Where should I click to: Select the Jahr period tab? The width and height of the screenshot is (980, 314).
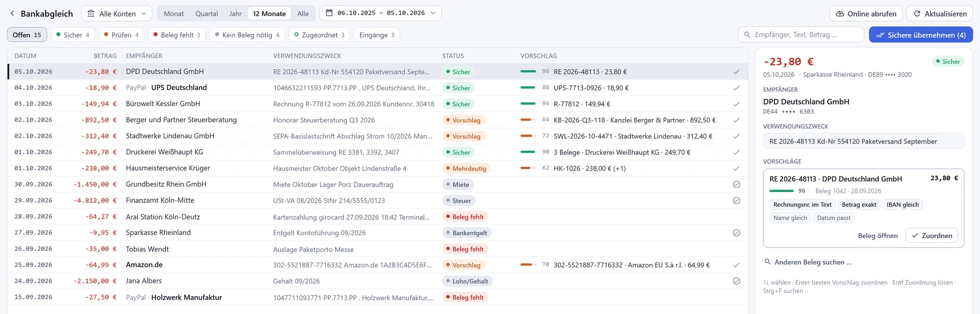click(x=235, y=14)
